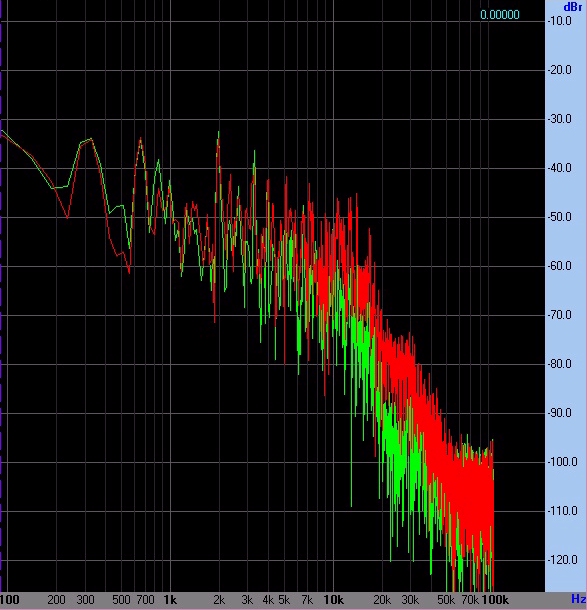
Task: Click the 2k frequency axis label
Action: click(x=219, y=600)
